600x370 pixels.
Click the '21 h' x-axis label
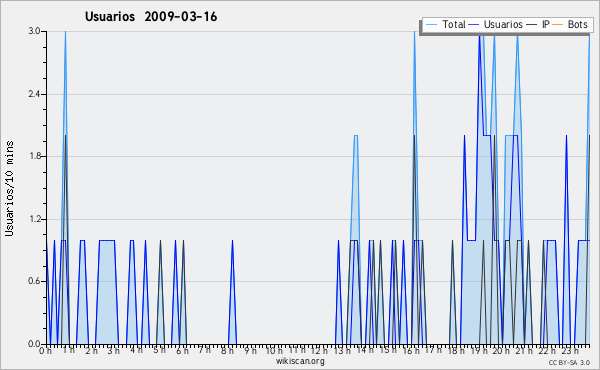pos(524,351)
